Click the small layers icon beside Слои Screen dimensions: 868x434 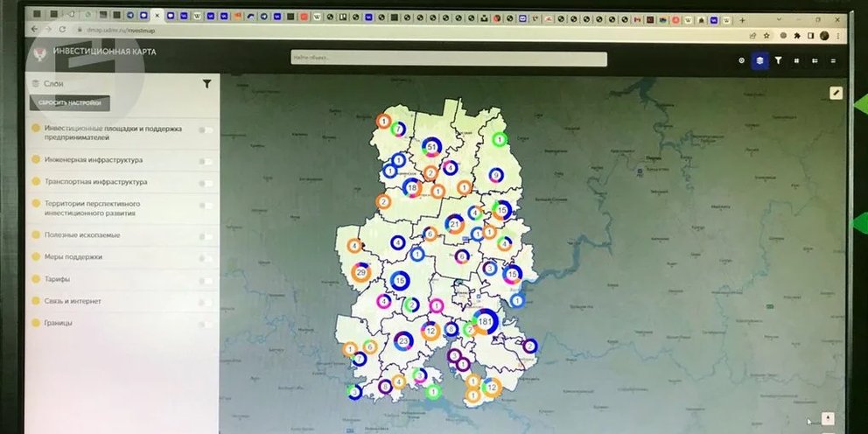(x=36, y=84)
